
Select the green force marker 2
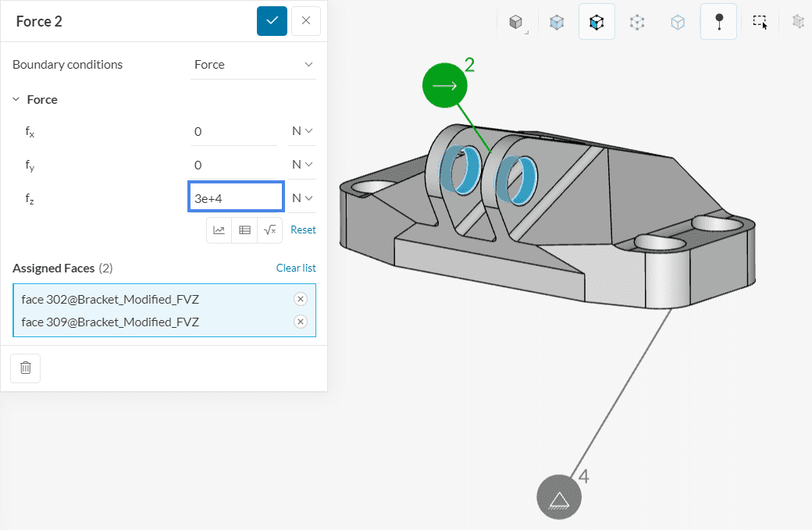(x=444, y=86)
